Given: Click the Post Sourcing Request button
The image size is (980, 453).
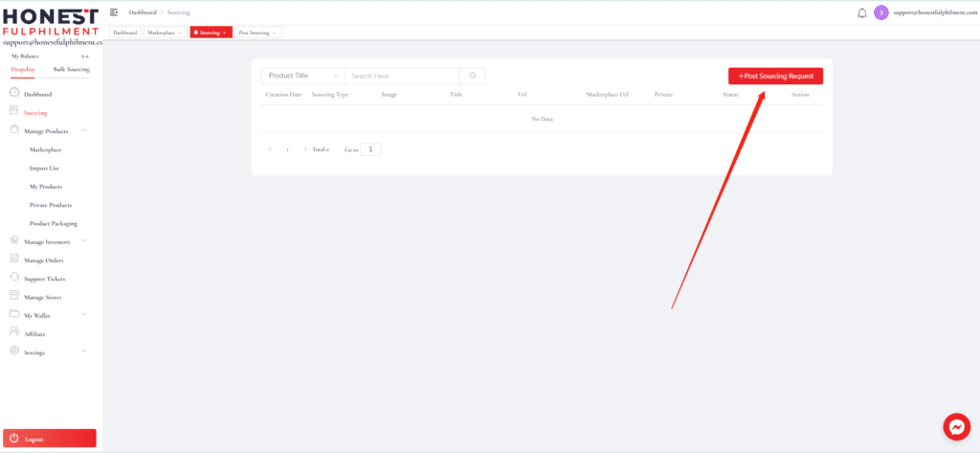Looking at the screenshot, I should point(775,76).
